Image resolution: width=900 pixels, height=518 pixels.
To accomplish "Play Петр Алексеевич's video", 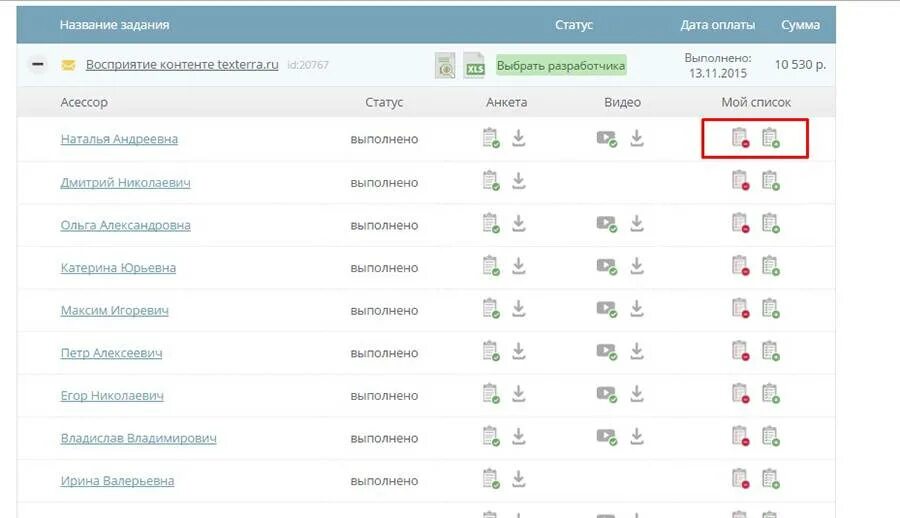I will click(x=607, y=351).
